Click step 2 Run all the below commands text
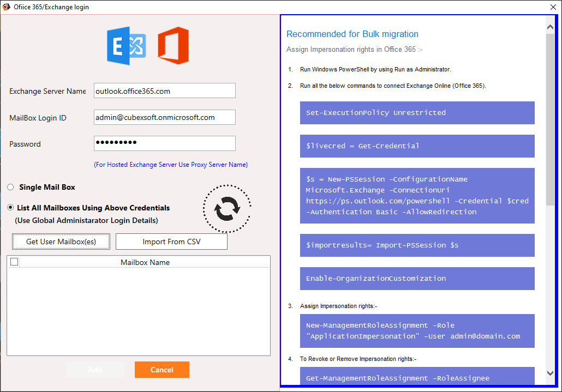The image size is (562, 392). [393, 86]
